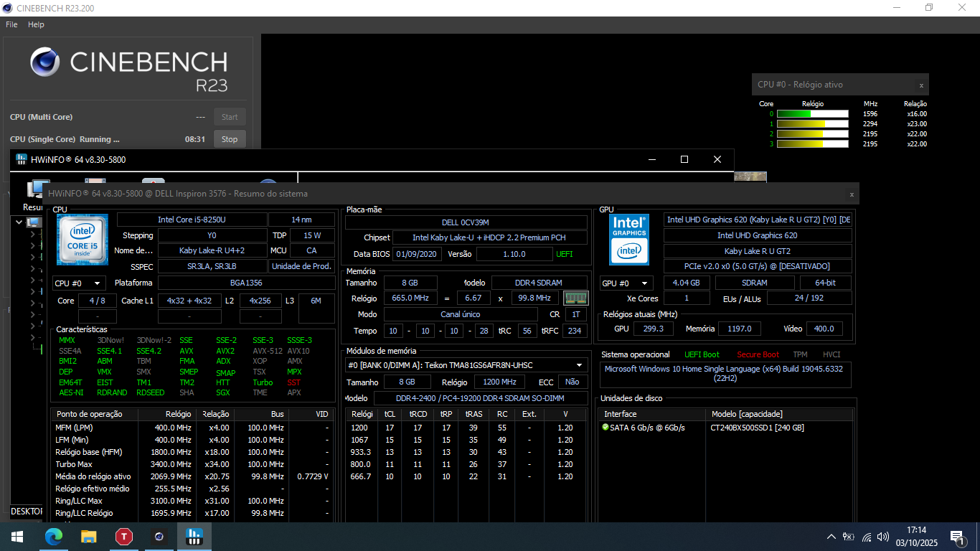
Task: Click the HWiNFO taskbar icon
Action: (194, 536)
